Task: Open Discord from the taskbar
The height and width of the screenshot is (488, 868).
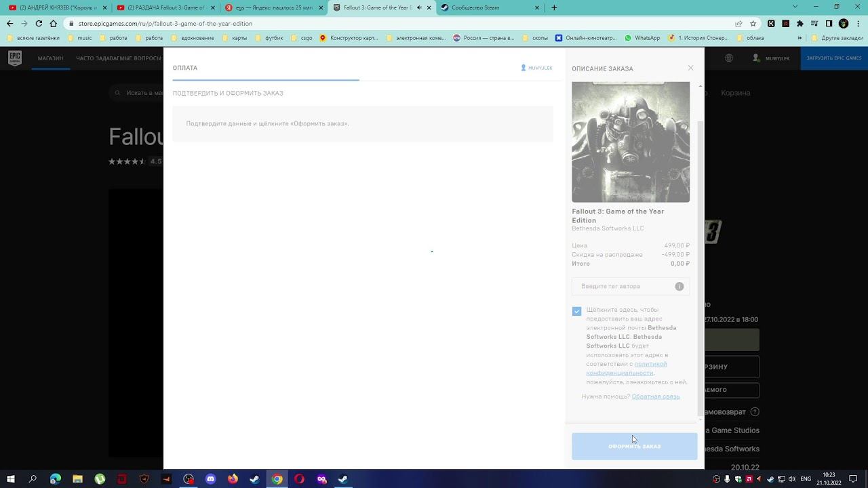Action: point(210,479)
